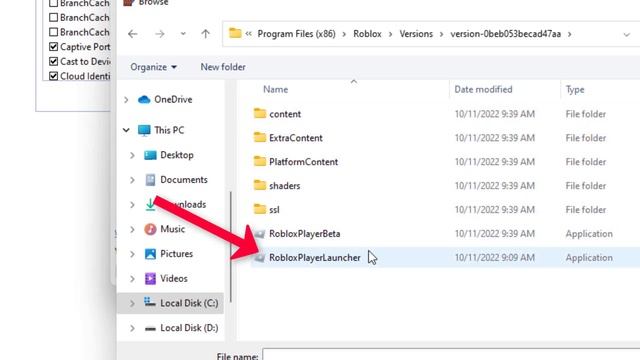Click navigation pane scrollbar
The height and width of the screenshot is (360, 640).
(231, 247)
